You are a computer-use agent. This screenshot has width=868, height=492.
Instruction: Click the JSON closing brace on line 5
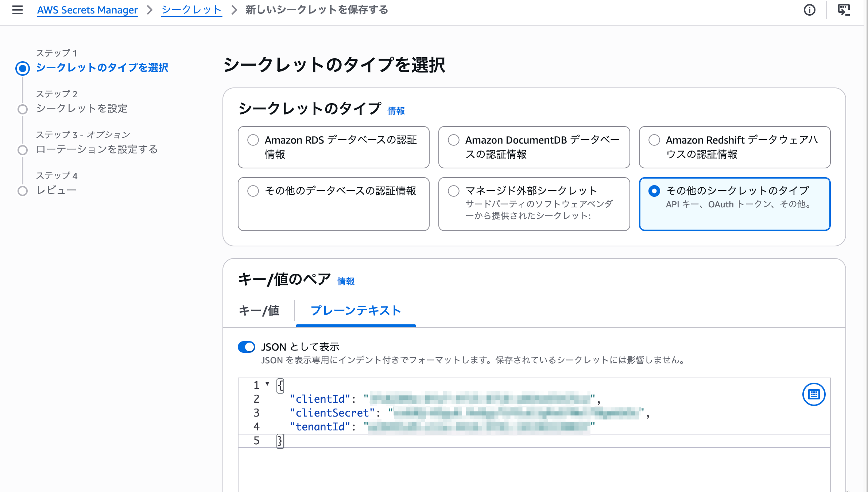280,441
